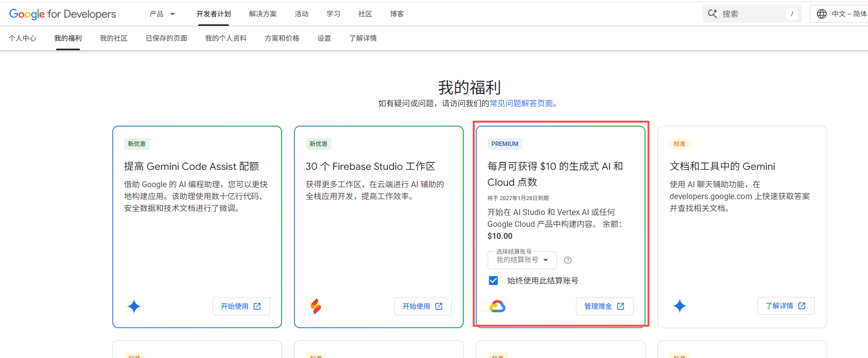This screenshot has width=868, height=358.
Task: Click the 文档和工具中的 Gemini title
Action: 723,166
